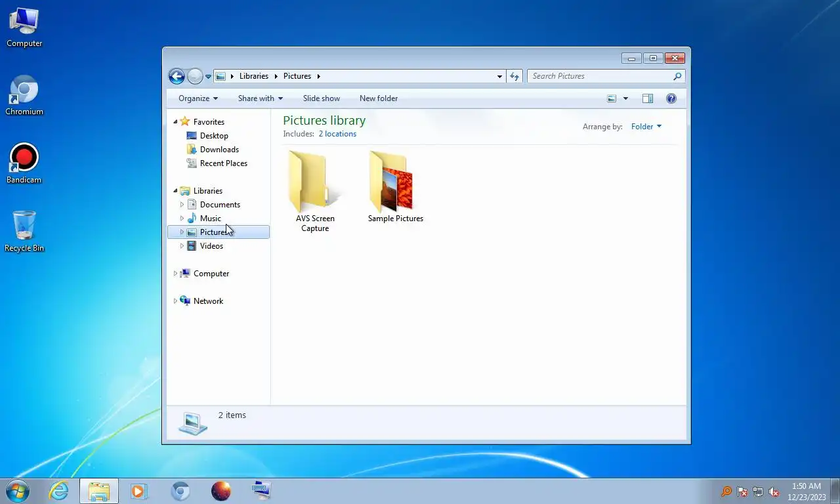Select the AVS Screen Capture folder
Screen dimensions: 840x504
coord(315,191)
